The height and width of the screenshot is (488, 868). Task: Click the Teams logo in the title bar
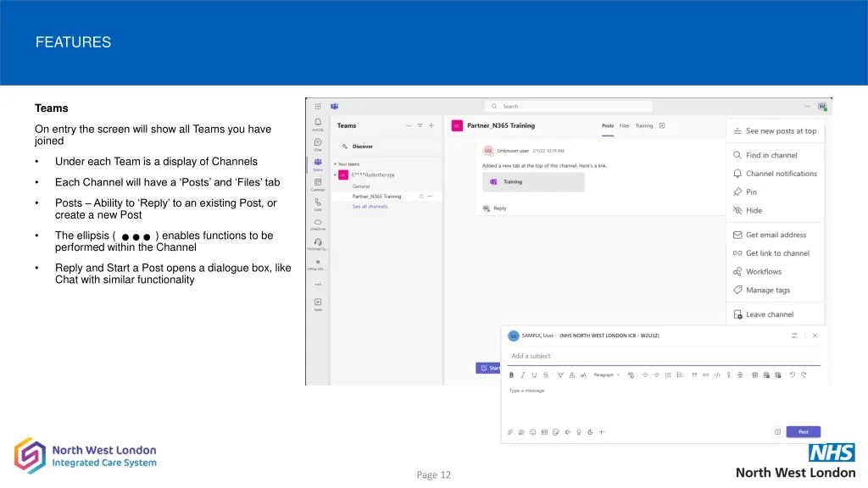tap(334, 106)
